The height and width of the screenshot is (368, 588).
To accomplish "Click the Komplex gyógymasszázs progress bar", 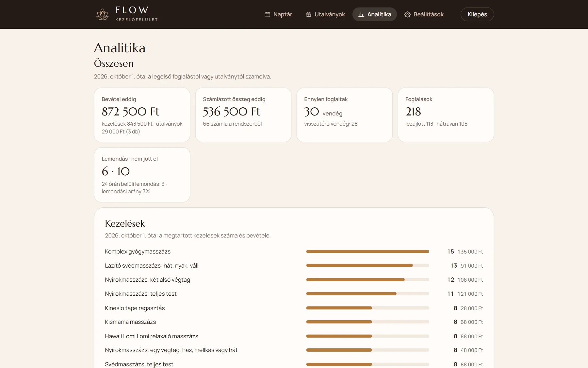I will [367, 252].
